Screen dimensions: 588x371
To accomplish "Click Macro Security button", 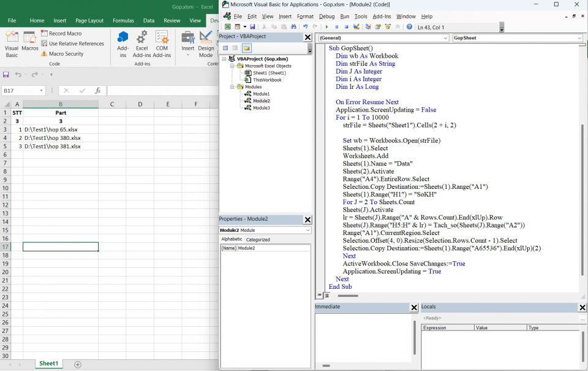I will (x=62, y=54).
